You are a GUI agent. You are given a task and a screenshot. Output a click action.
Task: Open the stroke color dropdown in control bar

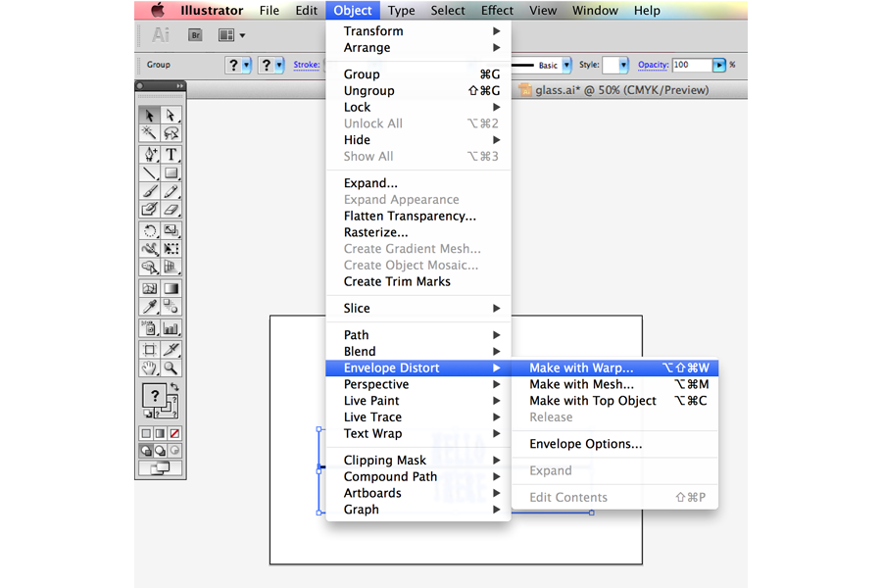coord(279,66)
